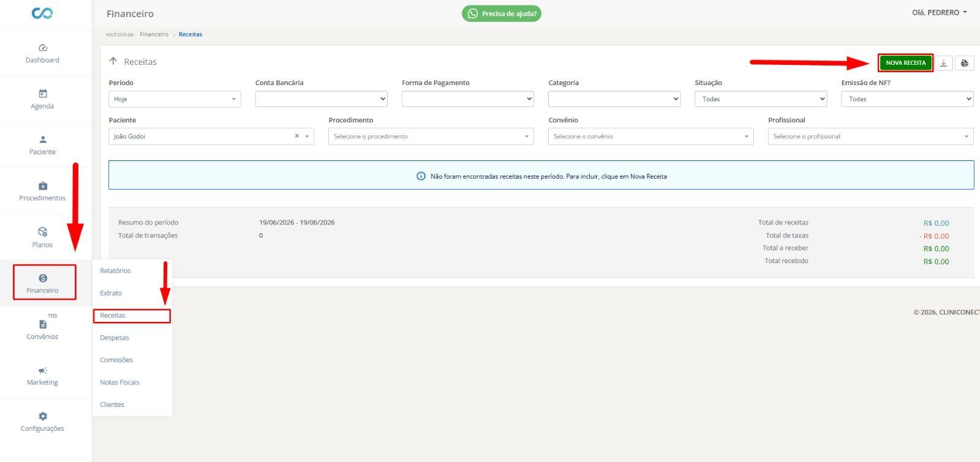Open the Selecione o convênio dropdown
Screen dimensions: 980x462
tap(651, 136)
